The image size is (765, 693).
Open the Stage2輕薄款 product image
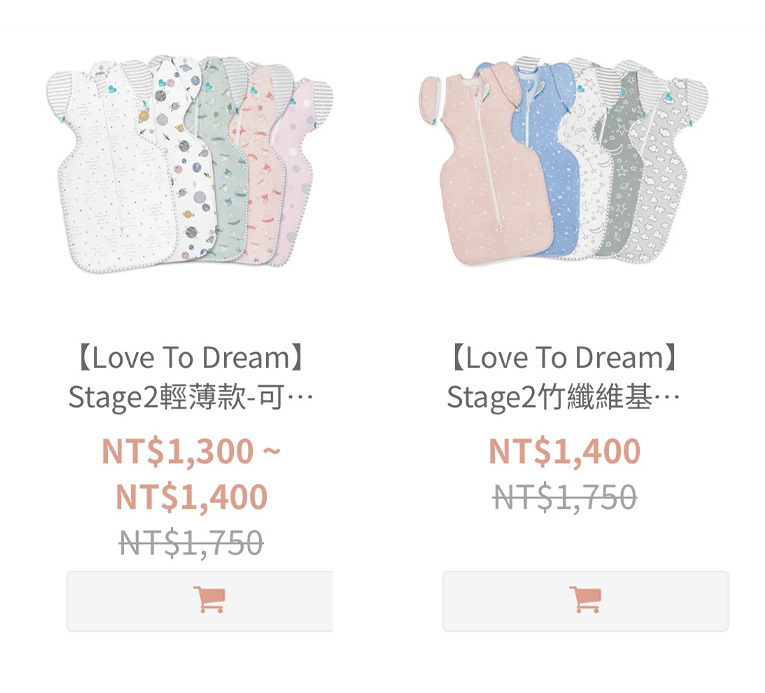tap(190, 163)
